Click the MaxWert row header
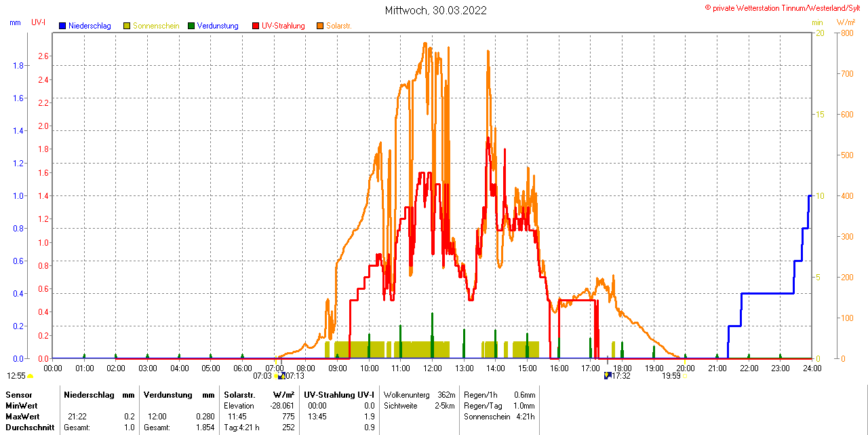 22,416
